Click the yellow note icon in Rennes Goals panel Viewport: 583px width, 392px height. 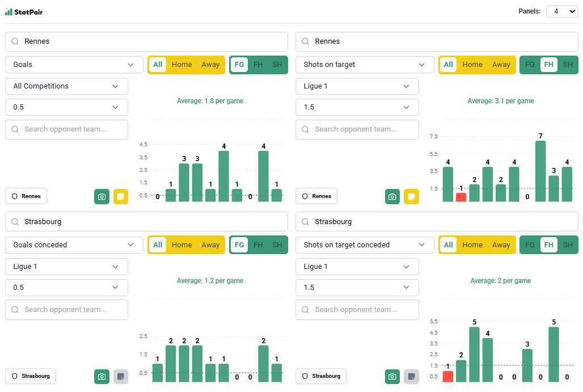(x=121, y=196)
